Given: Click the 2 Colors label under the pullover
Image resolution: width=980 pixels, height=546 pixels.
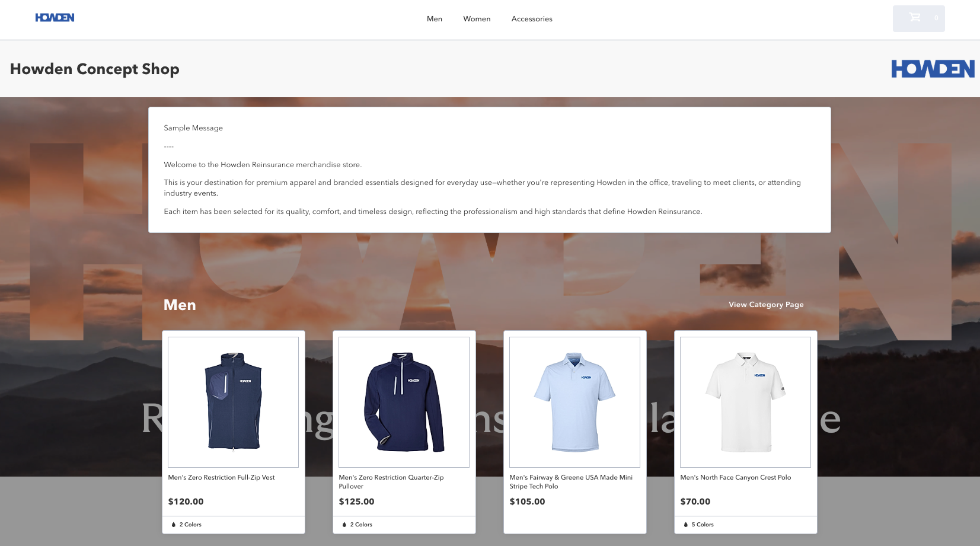Looking at the screenshot, I should click(361, 525).
